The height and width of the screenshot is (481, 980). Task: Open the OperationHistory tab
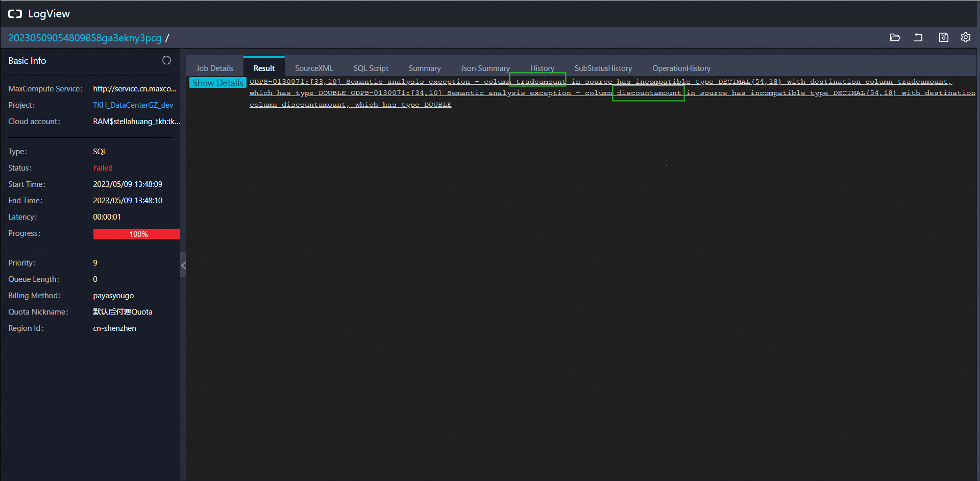(x=681, y=68)
